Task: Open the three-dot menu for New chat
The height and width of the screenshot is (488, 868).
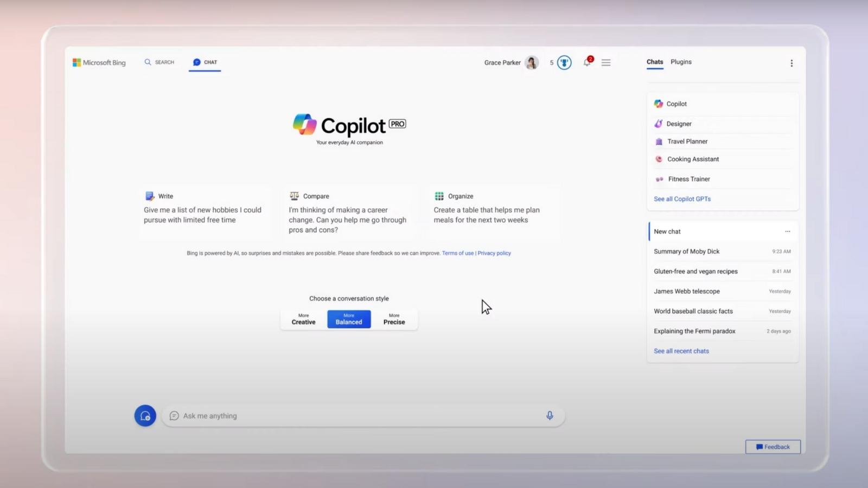Action: pos(788,231)
